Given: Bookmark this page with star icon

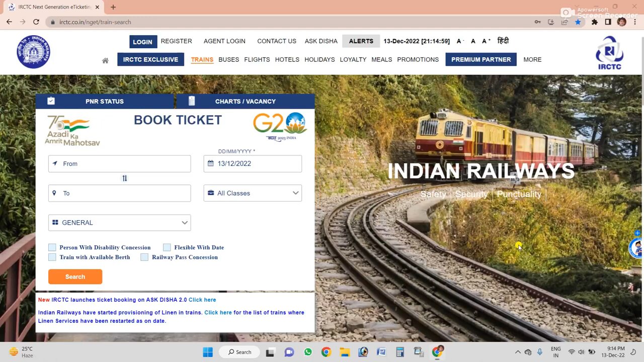Looking at the screenshot, I should tap(578, 22).
